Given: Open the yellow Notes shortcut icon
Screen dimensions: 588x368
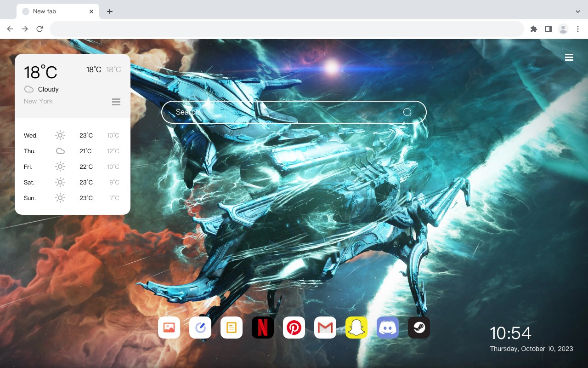Looking at the screenshot, I should pyautogui.click(x=232, y=328).
